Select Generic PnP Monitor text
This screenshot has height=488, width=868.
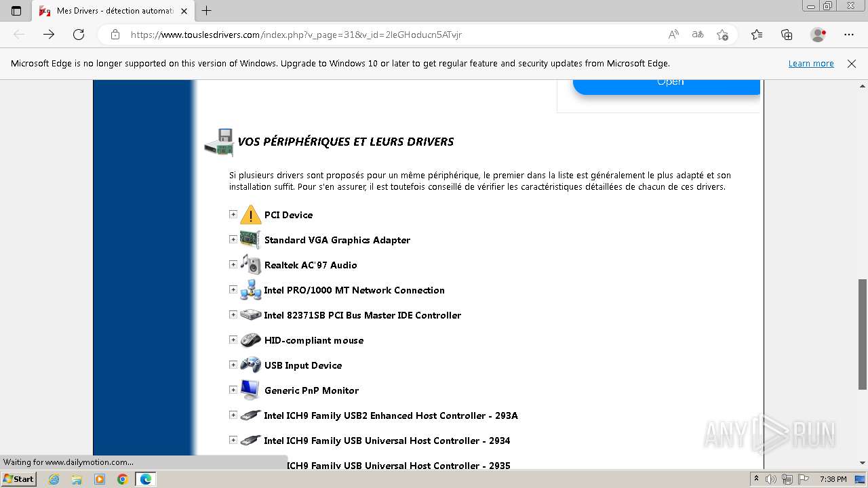(x=311, y=390)
